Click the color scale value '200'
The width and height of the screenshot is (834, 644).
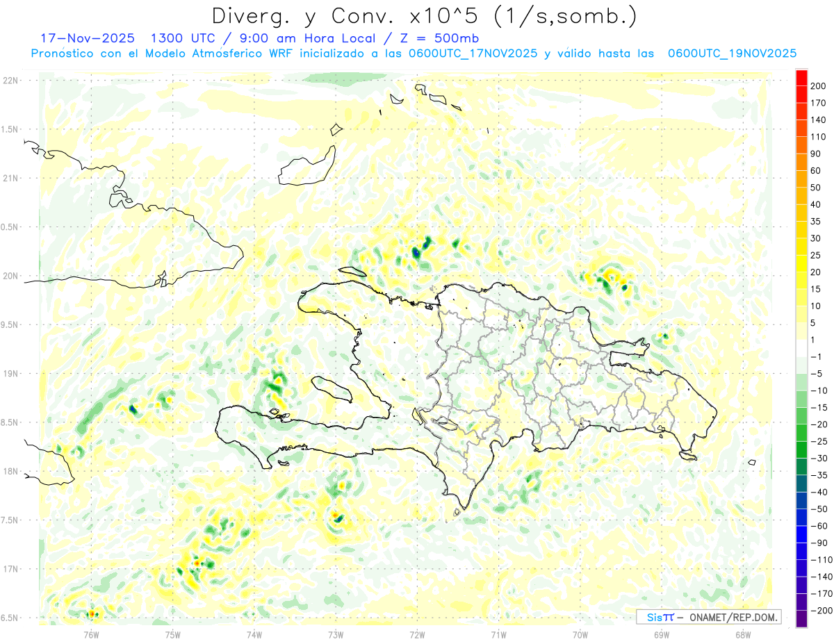coord(819,85)
